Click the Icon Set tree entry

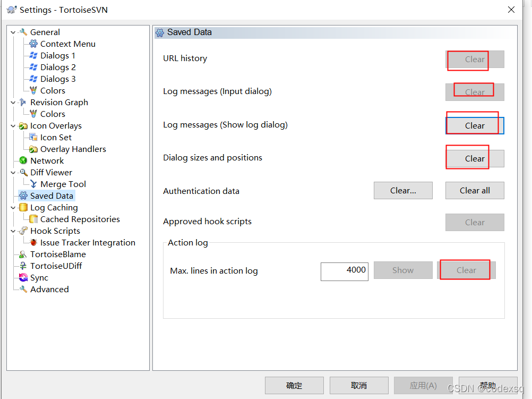coord(56,137)
